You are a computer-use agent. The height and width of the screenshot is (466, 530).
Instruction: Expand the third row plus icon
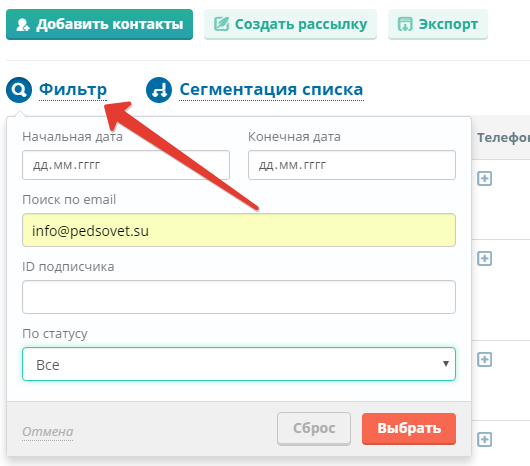[484, 359]
